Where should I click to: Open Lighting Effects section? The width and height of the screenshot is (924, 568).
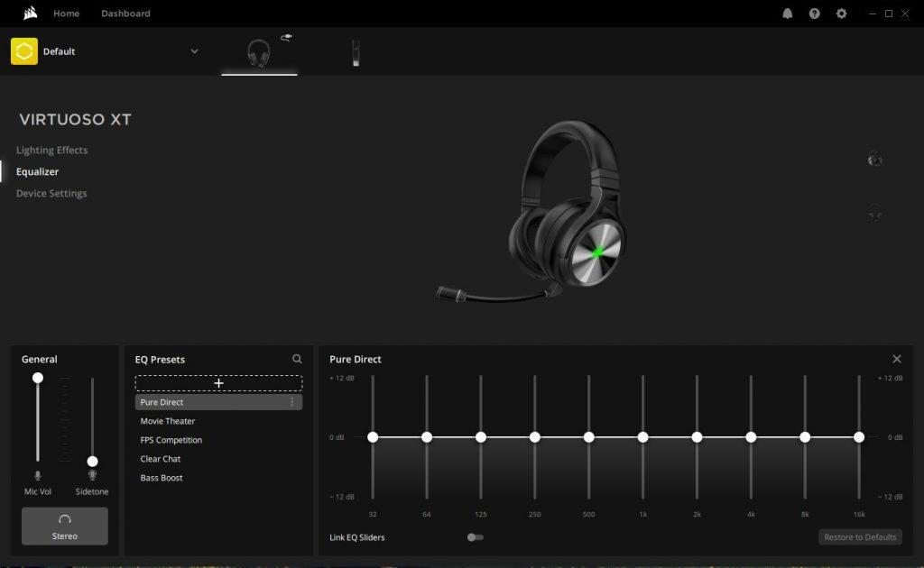[51, 150]
